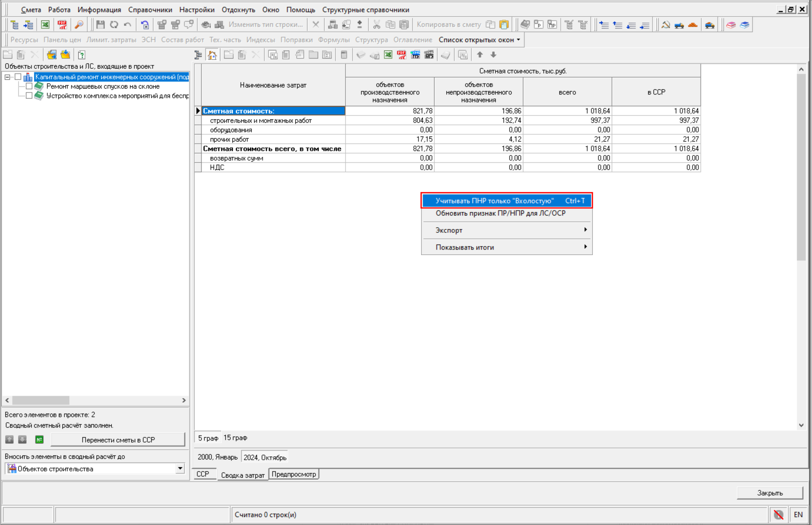Click the help question mark icon
Image resolution: width=812 pixels, height=525 pixels.
coord(82,55)
